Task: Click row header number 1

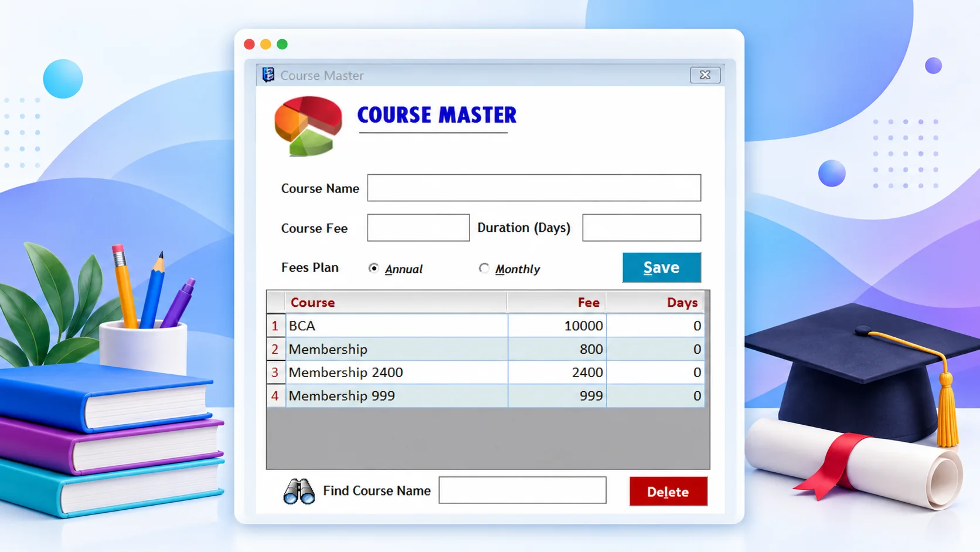Action: coord(275,326)
